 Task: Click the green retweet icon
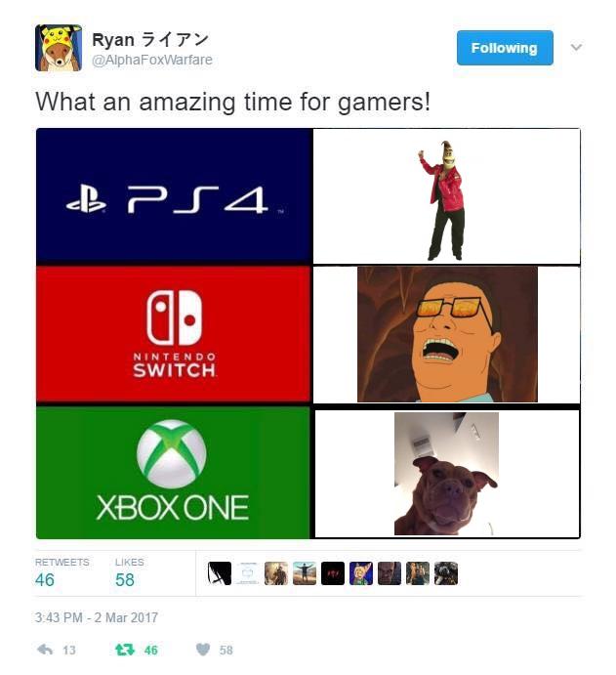(125, 650)
